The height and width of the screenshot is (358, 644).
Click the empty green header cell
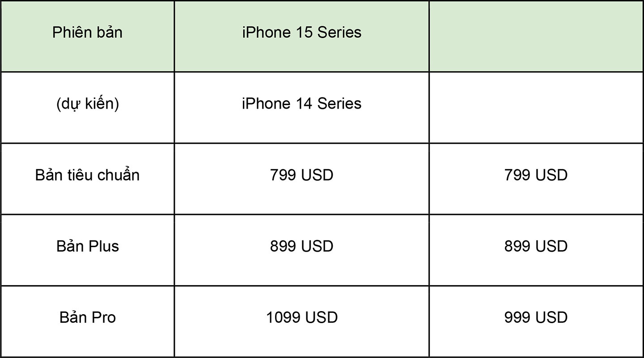point(536,36)
